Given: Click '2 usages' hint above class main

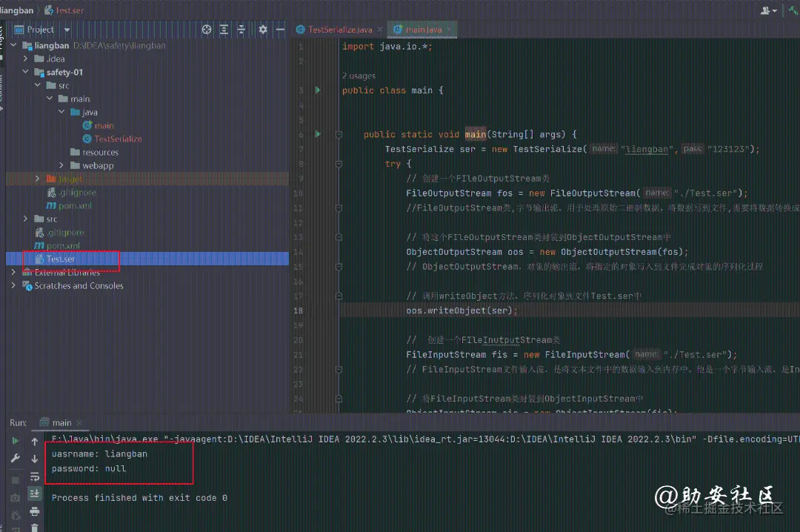Looking at the screenshot, I should click(359, 76).
